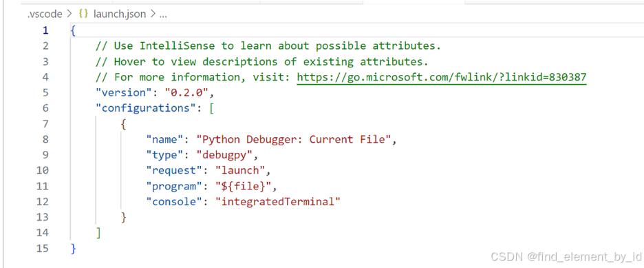Image resolution: width=644 pixels, height=268 pixels.
Task: Click the "debugpy" value
Action: pyautogui.click(x=224, y=155)
